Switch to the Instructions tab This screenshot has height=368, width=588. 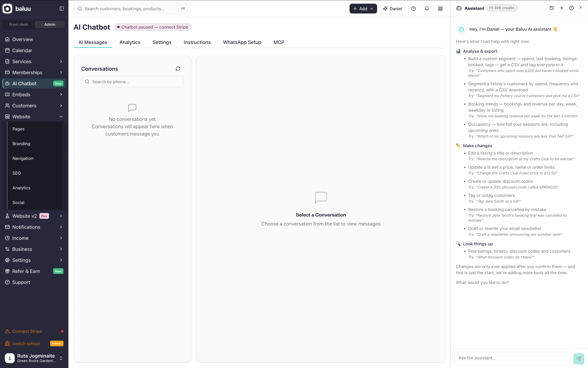coord(197,42)
